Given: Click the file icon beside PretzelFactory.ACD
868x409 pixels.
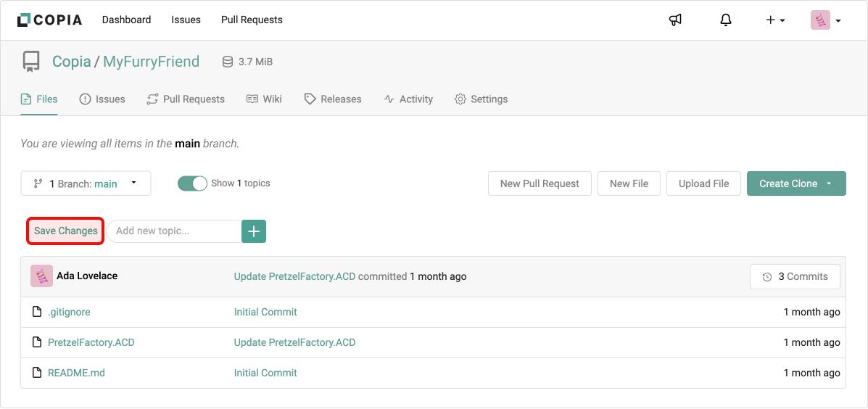Looking at the screenshot, I should [x=37, y=342].
